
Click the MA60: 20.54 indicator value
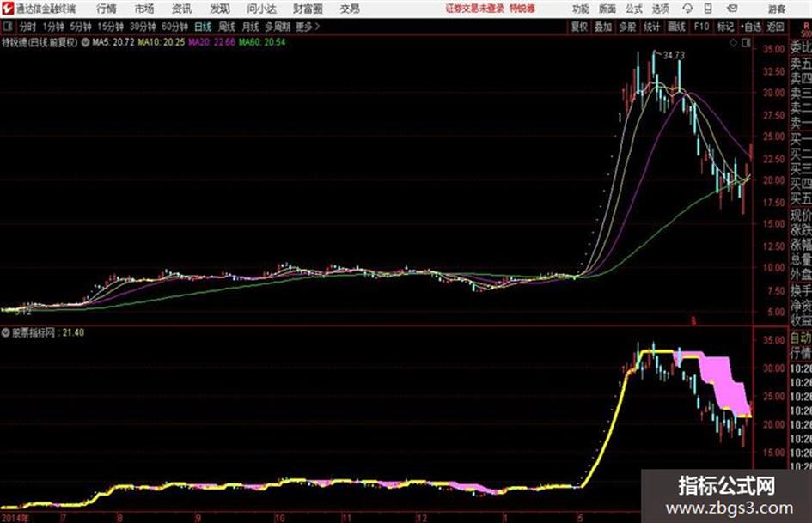pos(261,42)
